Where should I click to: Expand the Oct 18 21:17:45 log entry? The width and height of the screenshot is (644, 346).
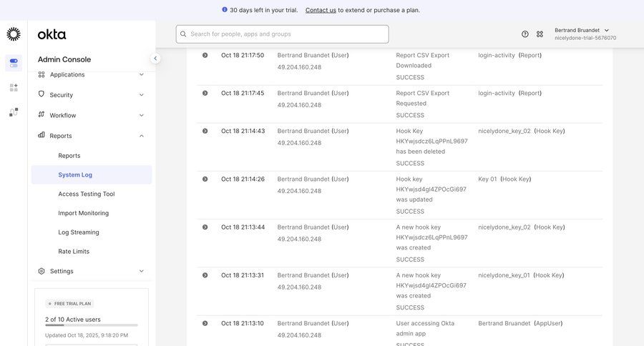point(205,93)
